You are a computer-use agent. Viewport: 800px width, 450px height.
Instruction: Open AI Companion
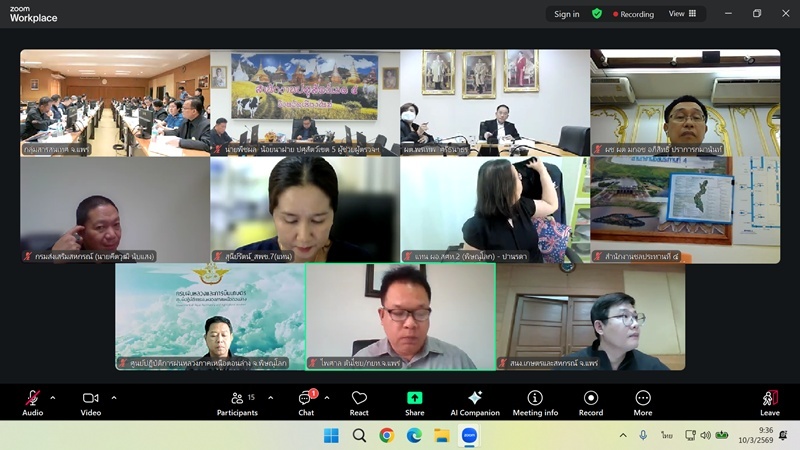475,402
